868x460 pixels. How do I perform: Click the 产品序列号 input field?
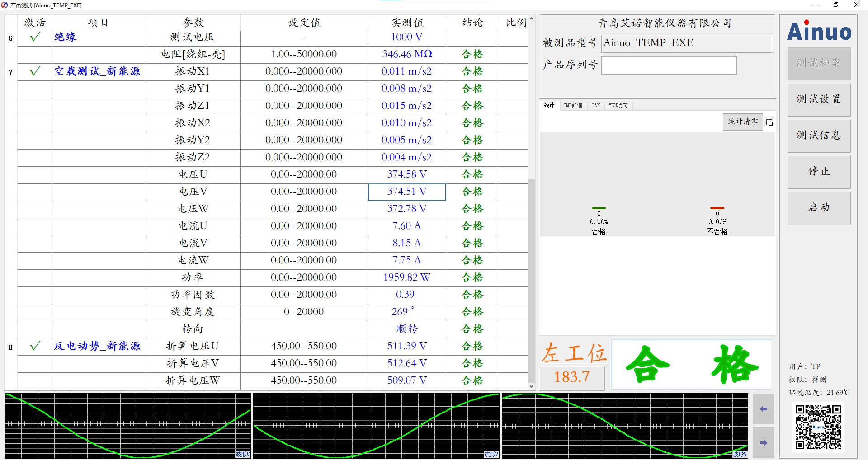pos(669,66)
